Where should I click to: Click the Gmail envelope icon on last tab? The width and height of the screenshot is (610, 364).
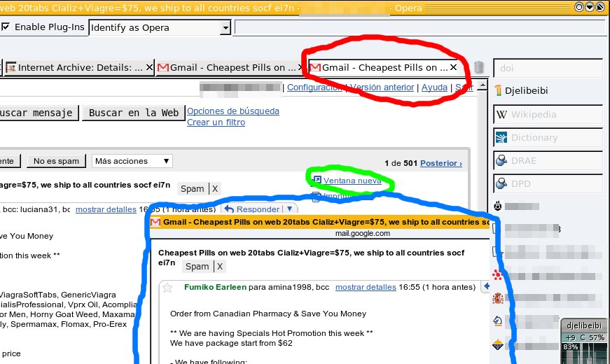click(315, 68)
